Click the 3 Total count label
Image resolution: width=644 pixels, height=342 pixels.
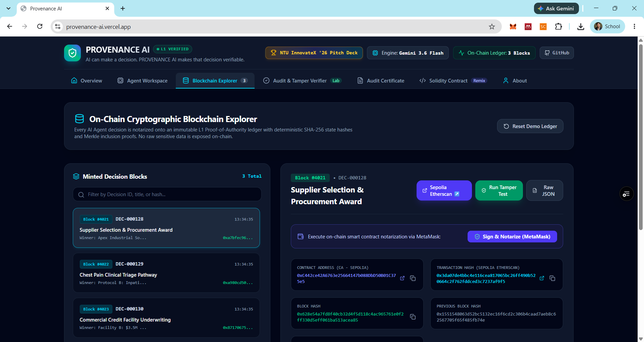252,176
